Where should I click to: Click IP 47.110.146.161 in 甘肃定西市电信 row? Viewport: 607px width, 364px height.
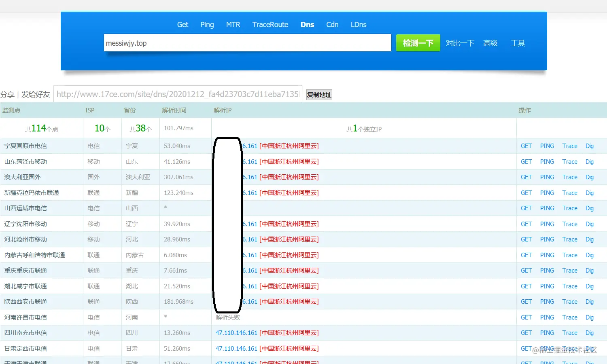coord(236,349)
